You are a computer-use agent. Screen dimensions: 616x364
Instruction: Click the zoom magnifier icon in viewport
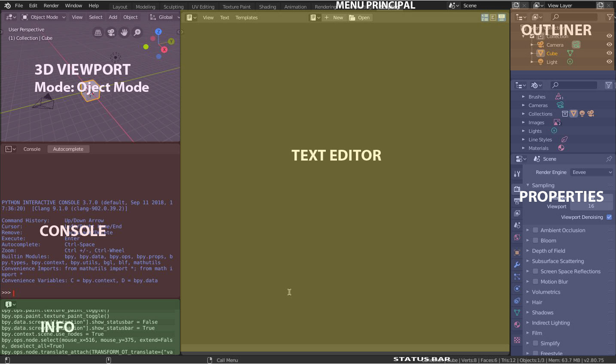click(x=137, y=33)
